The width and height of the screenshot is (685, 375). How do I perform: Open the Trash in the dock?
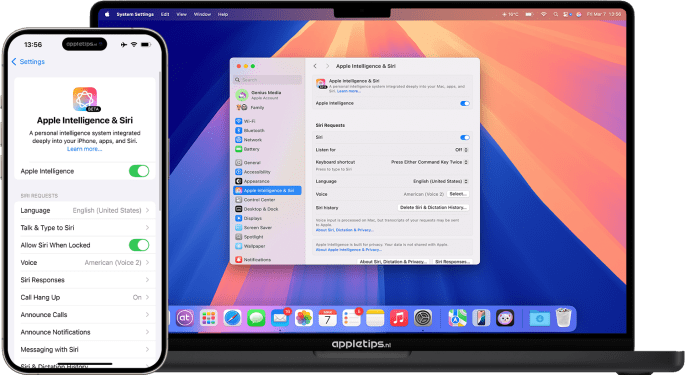[x=564, y=318]
